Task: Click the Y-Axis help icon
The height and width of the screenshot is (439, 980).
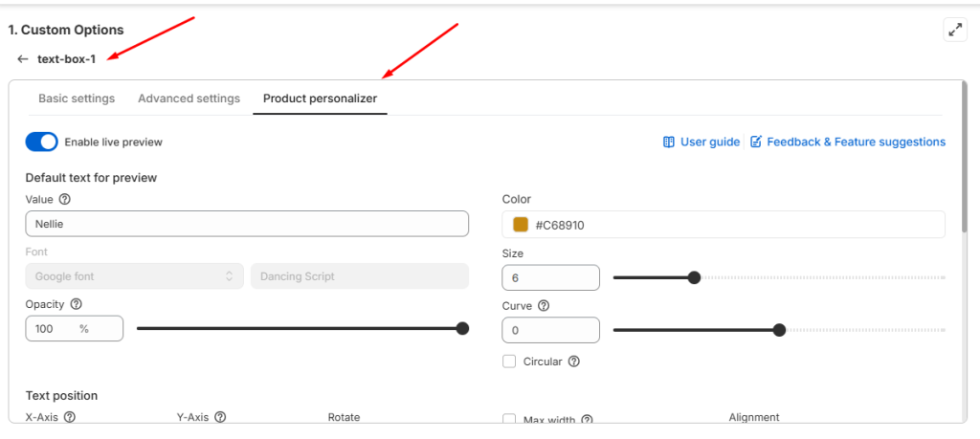Action: pos(220,418)
